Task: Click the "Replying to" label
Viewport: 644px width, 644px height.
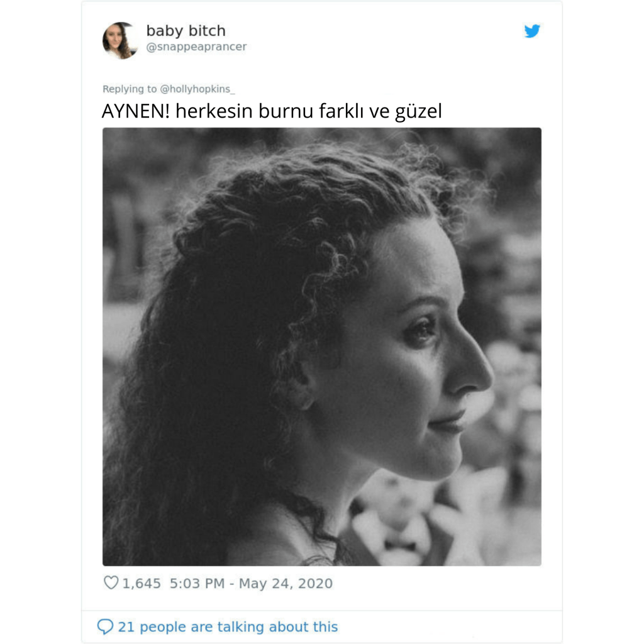Action: tap(130, 89)
